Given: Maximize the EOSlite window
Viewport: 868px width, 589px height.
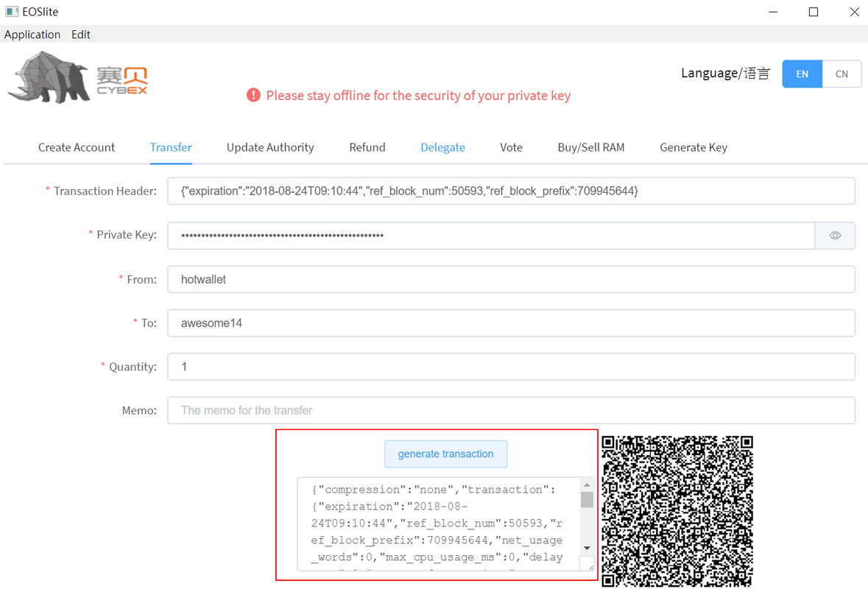Looking at the screenshot, I should coord(814,12).
